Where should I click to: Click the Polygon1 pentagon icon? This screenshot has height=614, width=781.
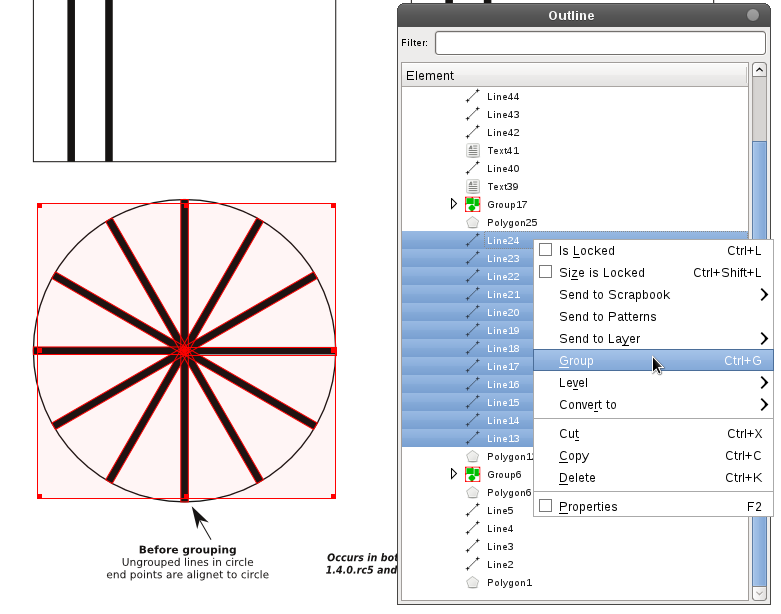click(473, 582)
